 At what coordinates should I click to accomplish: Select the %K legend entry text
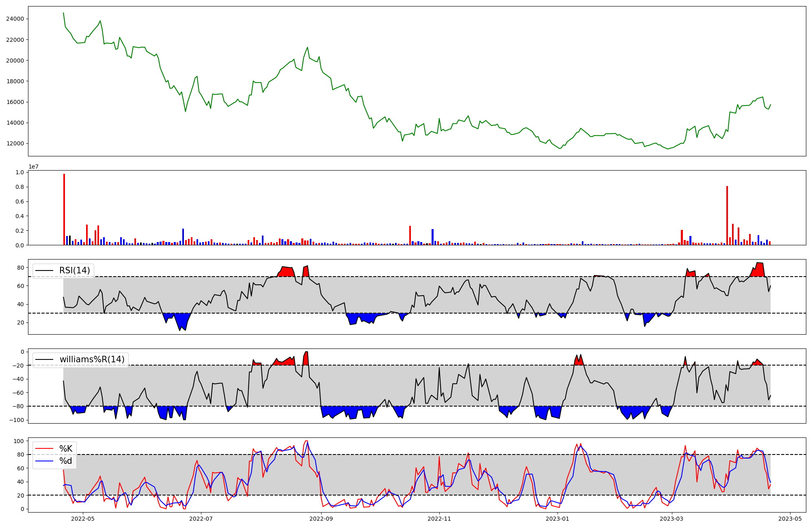tap(66, 449)
